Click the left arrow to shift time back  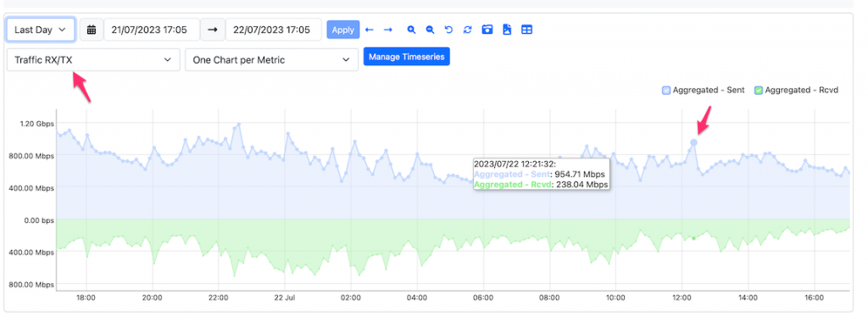(370, 30)
